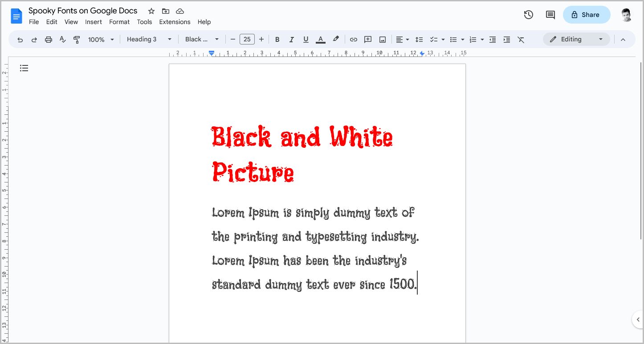Open the Heading 3 styles dropdown
644x344 pixels.
pyautogui.click(x=149, y=39)
